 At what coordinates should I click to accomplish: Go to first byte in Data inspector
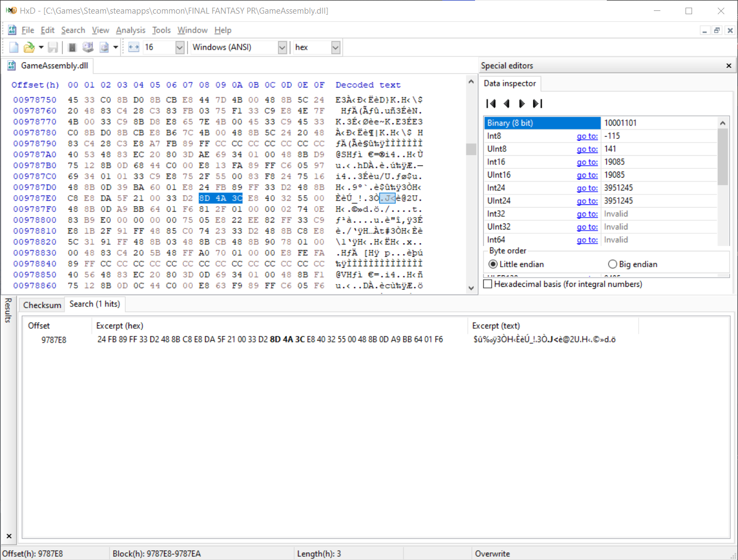click(x=491, y=103)
